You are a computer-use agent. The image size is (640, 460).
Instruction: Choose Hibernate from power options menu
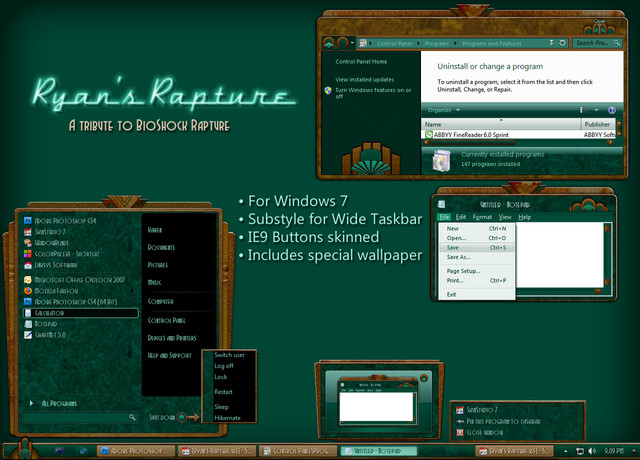click(x=227, y=418)
